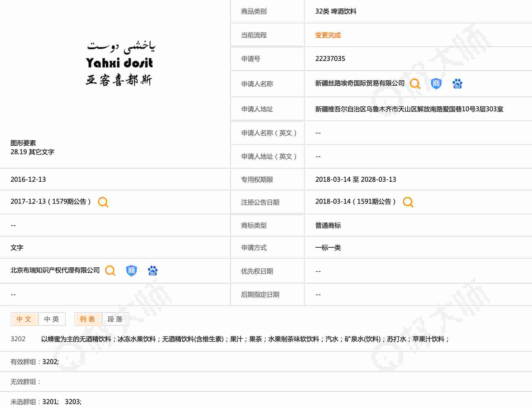
Task: Switch to 中英 bilingual tab
Action: [x=52, y=319]
